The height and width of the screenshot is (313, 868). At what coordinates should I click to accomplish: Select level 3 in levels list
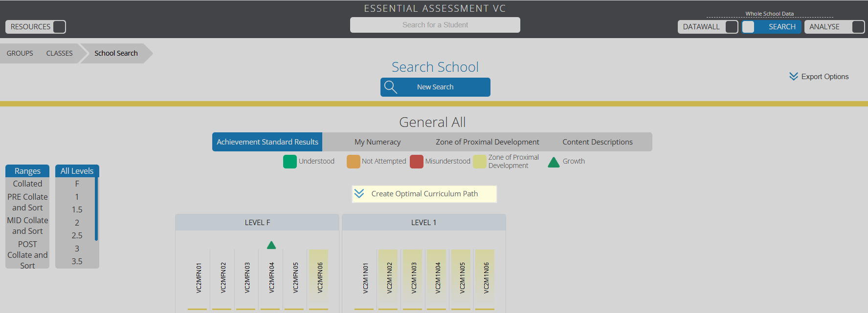(x=77, y=249)
